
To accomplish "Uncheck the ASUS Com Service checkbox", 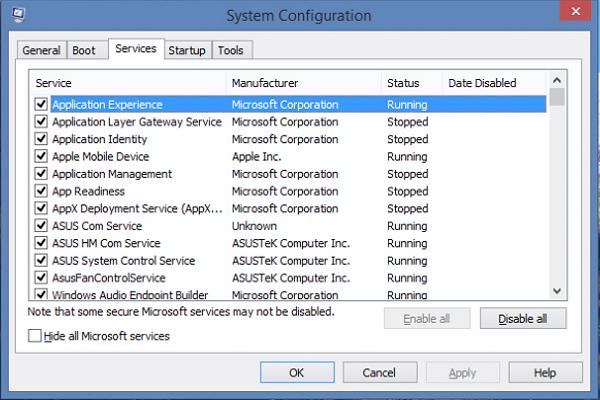I will click(x=41, y=226).
